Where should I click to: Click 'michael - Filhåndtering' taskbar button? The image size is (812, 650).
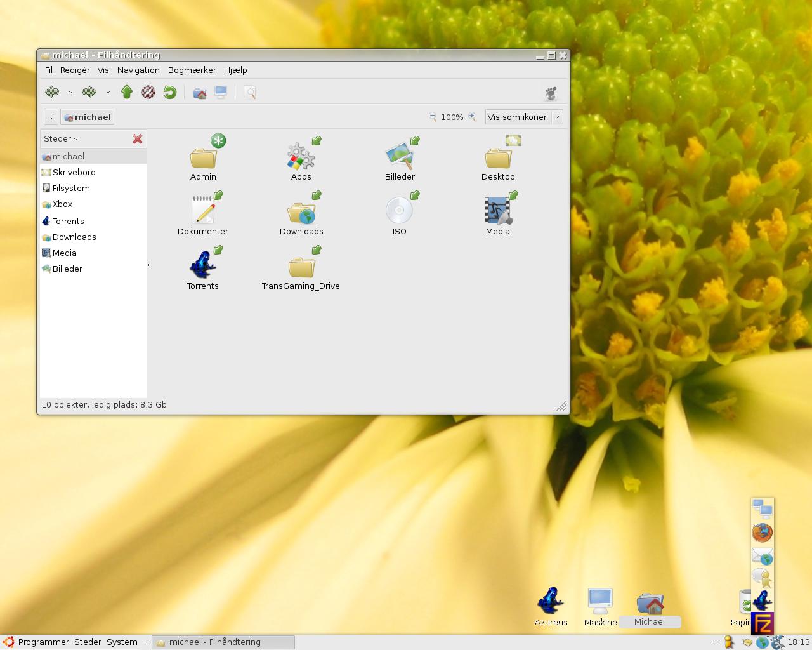pyautogui.click(x=224, y=642)
